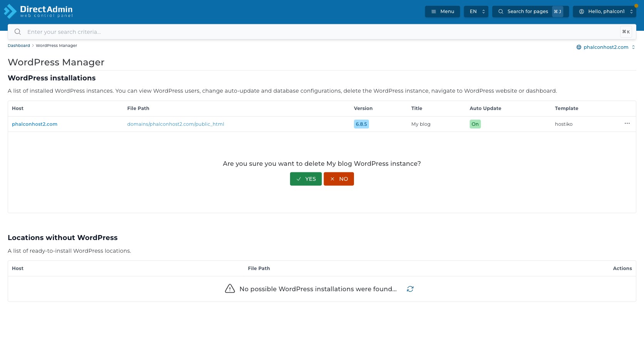Screen dimensions: 644x362
Task: Click the globe icon beside domain selector
Action: pyautogui.click(x=579, y=47)
